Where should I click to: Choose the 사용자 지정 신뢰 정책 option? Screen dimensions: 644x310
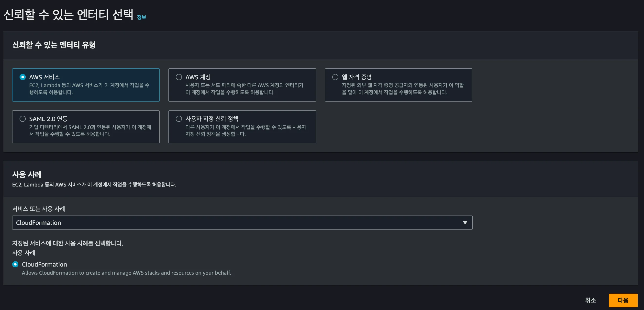[x=179, y=119]
